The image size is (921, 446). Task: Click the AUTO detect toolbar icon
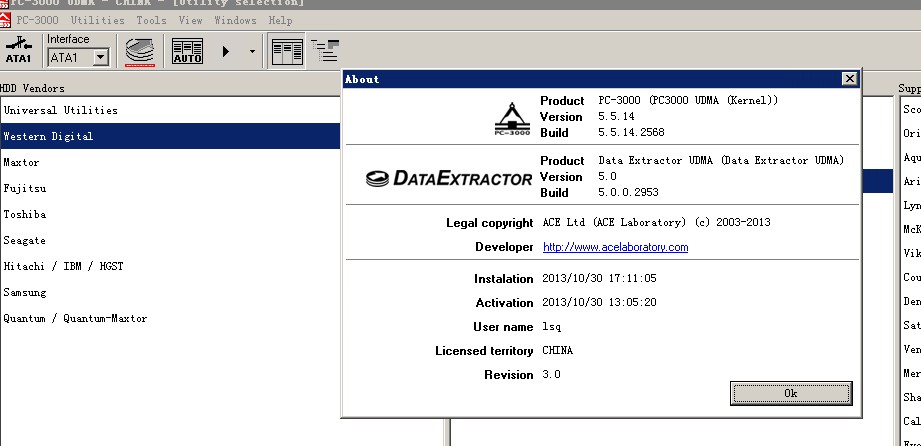tap(187, 52)
